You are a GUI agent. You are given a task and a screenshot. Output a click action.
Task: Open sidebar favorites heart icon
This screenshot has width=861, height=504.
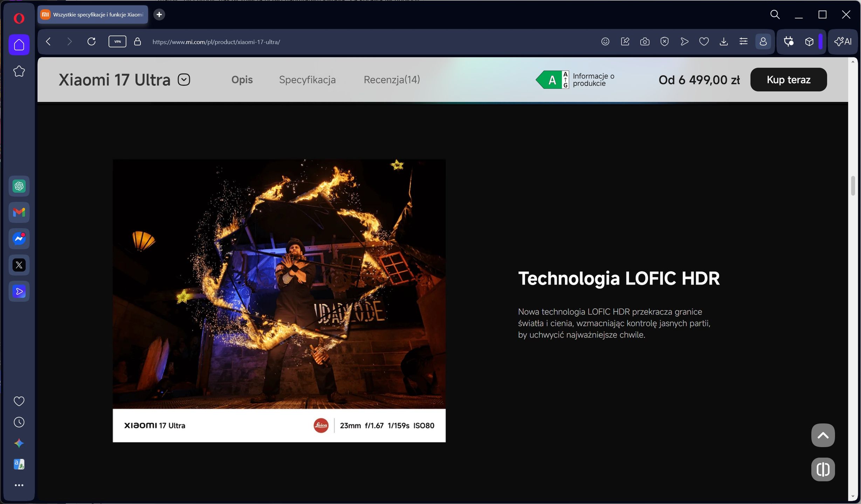(x=19, y=401)
